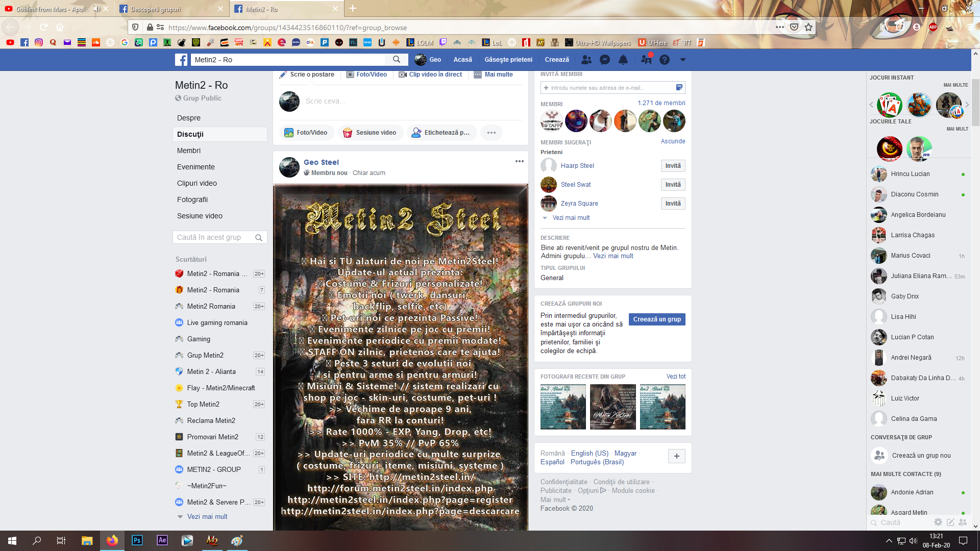Screen dimensions: 980x551
Task: Open the Mai multe composer dropdown
Action: click(x=494, y=74)
